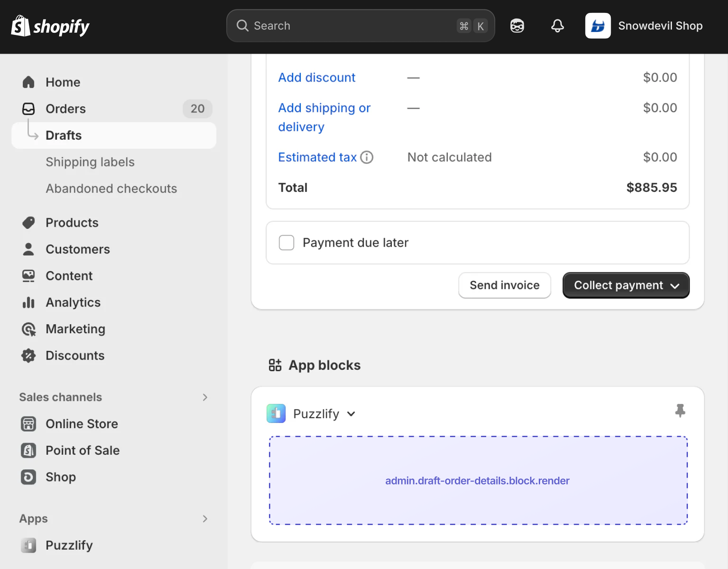Click the Discounts badge icon
Image resolution: width=728 pixels, height=569 pixels.
tap(28, 356)
